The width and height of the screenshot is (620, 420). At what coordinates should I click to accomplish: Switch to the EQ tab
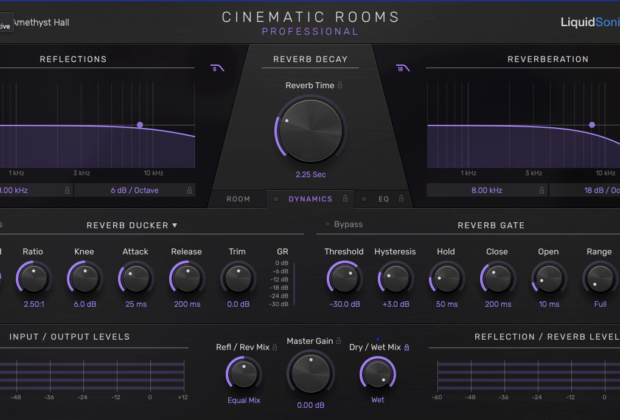point(384,199)
